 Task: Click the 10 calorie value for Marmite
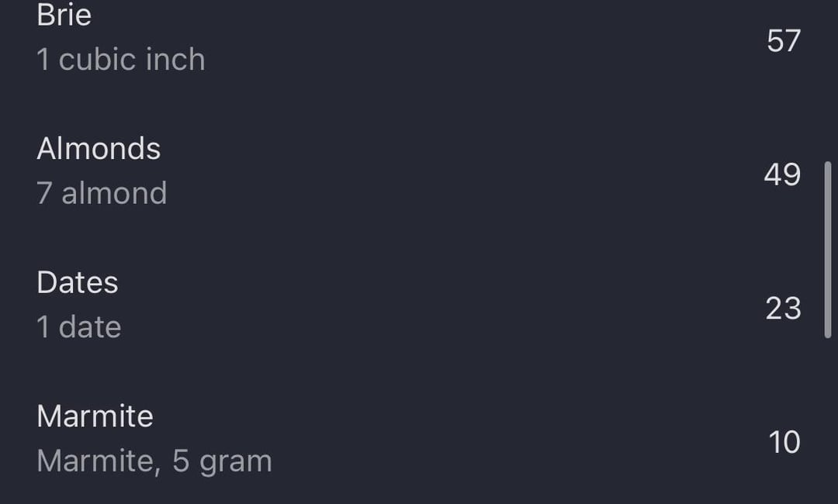784,443
